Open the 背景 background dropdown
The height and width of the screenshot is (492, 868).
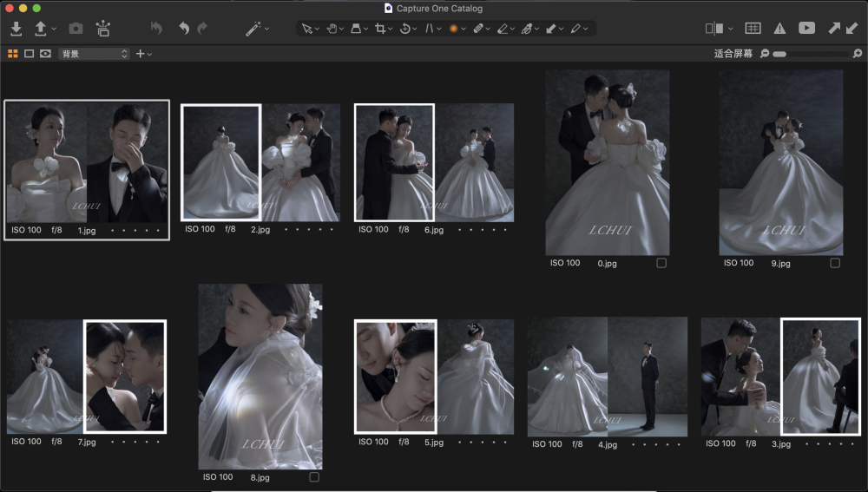(94, 54)
